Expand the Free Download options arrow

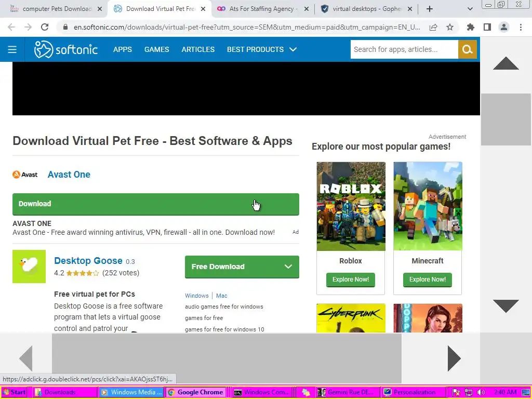(x=288, y=267)
